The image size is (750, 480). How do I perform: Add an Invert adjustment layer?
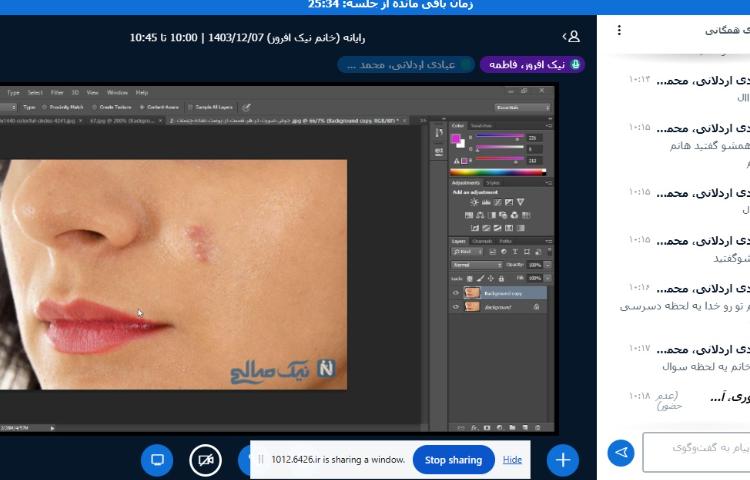coord(474,228)
